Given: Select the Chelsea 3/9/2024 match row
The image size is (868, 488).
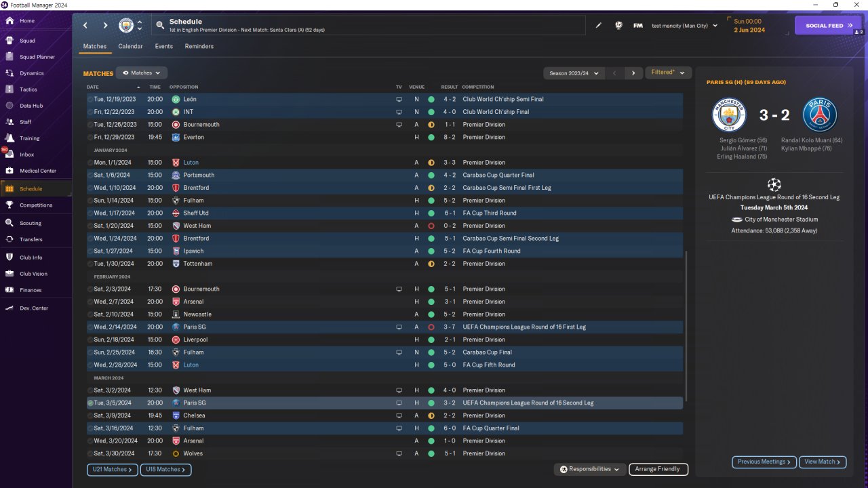Looking at the screenshot, I should coord(384,415).
